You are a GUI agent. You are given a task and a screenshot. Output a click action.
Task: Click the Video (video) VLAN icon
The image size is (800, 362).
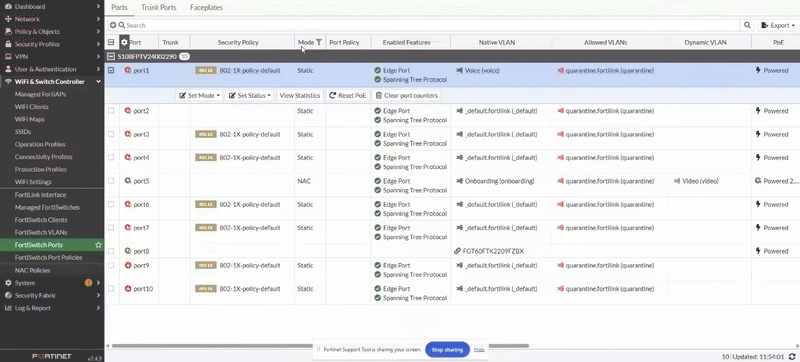(x=677, y=181)
